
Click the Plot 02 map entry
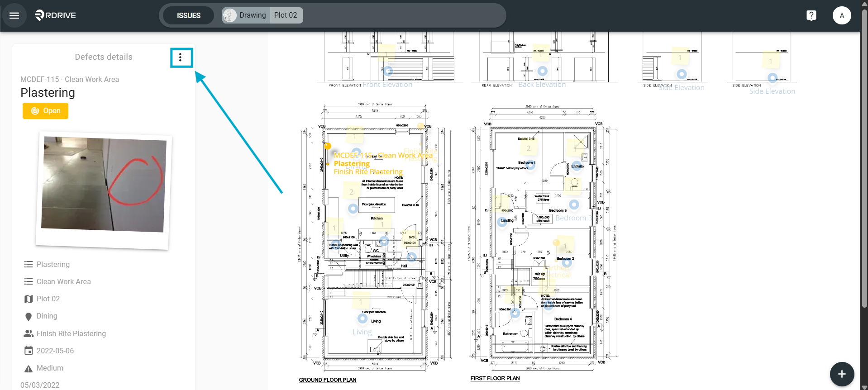(42, 299)
